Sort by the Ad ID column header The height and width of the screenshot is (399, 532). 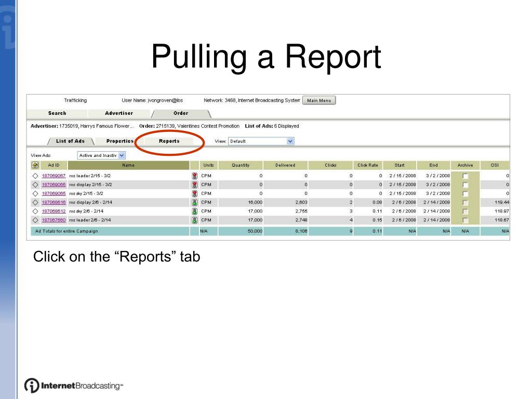click(x=54, y=165)
